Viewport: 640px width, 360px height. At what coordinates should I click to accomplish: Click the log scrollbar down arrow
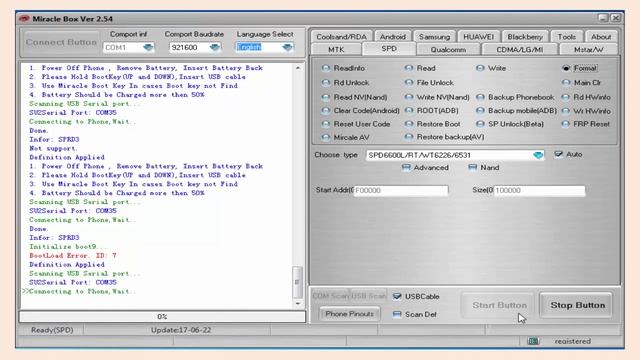click(298, 304)
